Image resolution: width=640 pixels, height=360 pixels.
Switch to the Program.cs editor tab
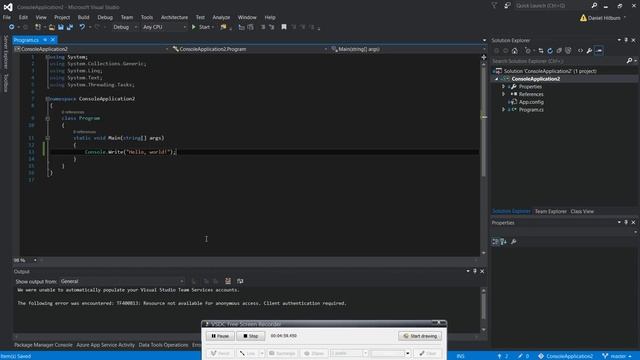pyautogui.click(x=26, y=40)
